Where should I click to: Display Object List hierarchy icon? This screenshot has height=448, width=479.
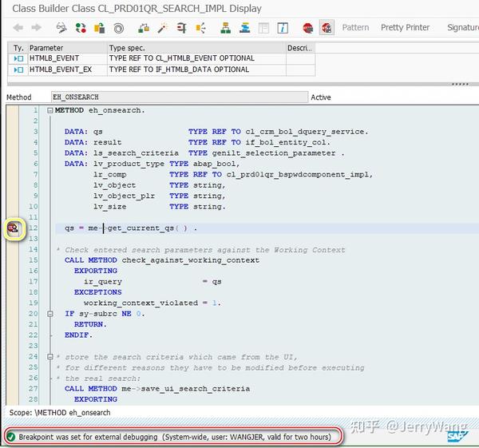click(225, 28)
